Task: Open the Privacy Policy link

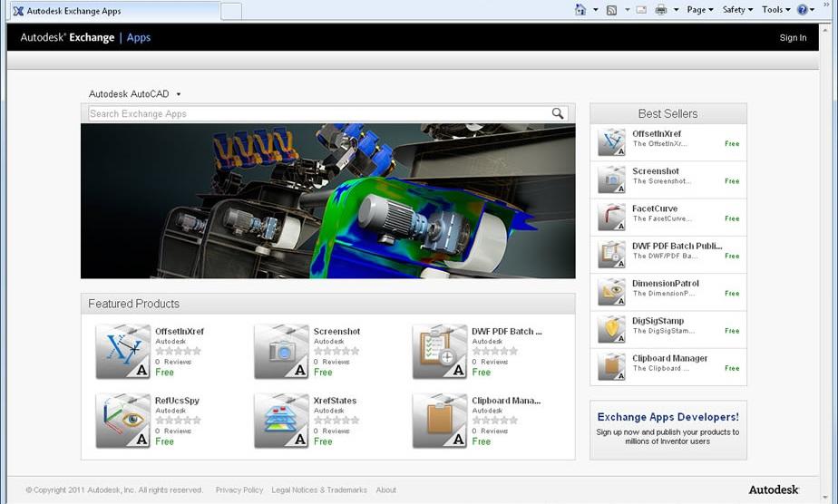Action: click(239, 489)
